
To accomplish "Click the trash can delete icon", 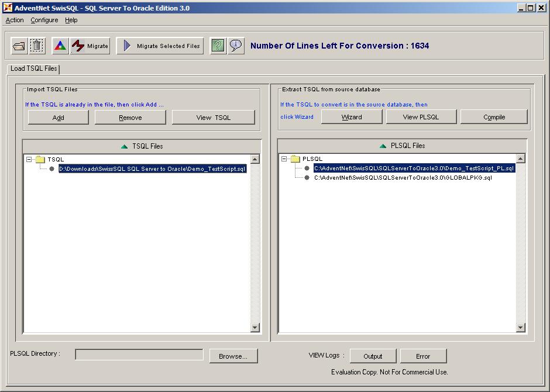I will point(37,46).
